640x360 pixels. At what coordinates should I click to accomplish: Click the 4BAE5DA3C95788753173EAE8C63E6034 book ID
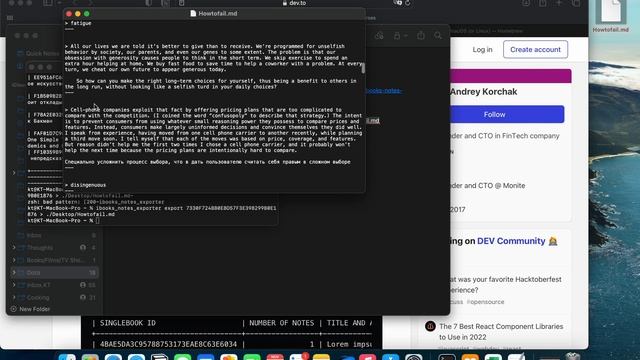(168, 344)
